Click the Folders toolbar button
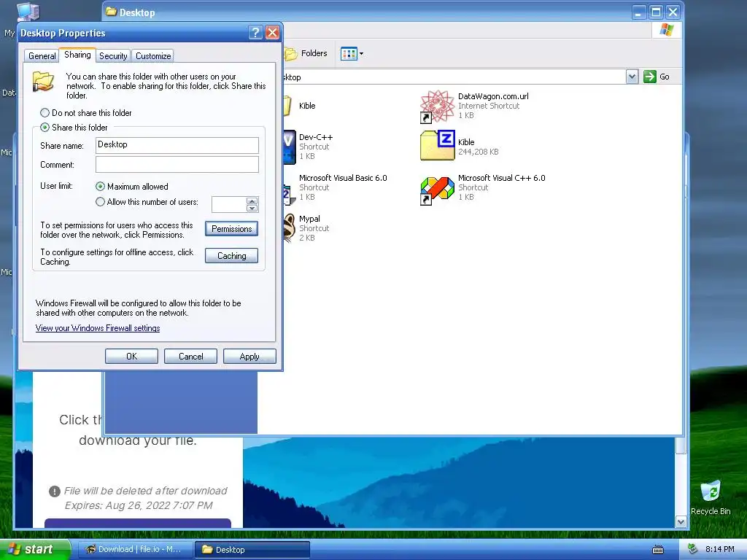Image resolution: width=747 pixels, height=560 pixels. pyautogui.click(x=306, y=53)
